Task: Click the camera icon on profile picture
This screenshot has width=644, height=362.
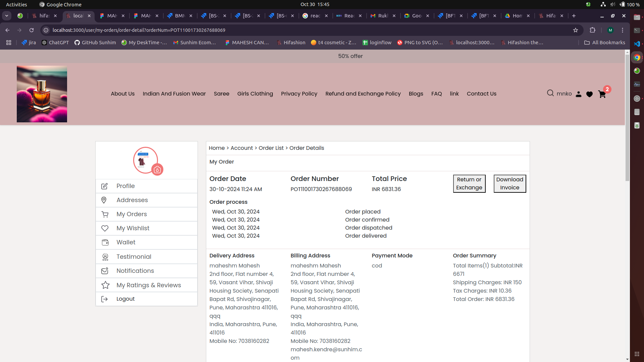Action: (x=157, y=170)
